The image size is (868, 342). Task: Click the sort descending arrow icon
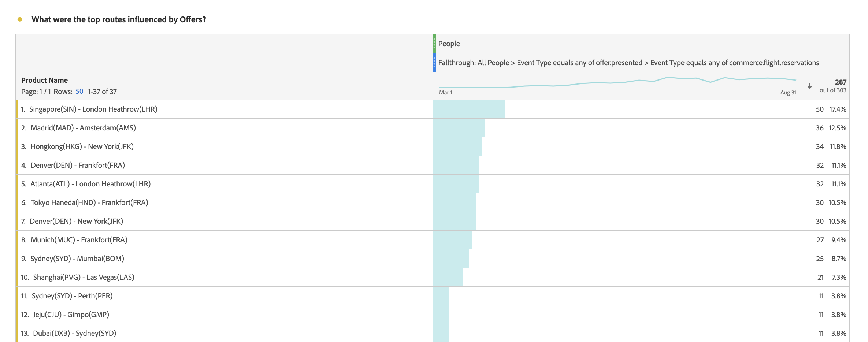pyautogui.click(x=809, y=86)
